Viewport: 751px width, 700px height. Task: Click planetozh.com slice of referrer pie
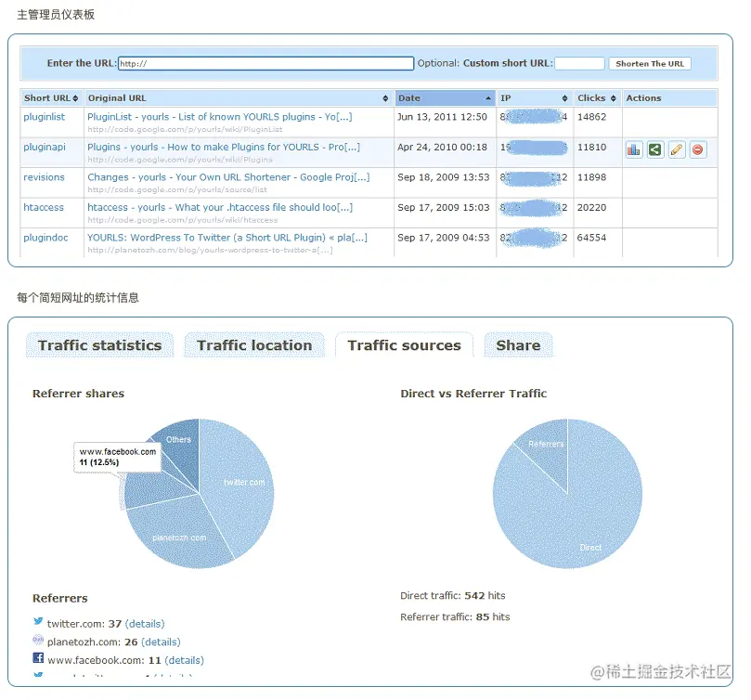[179, 534]
